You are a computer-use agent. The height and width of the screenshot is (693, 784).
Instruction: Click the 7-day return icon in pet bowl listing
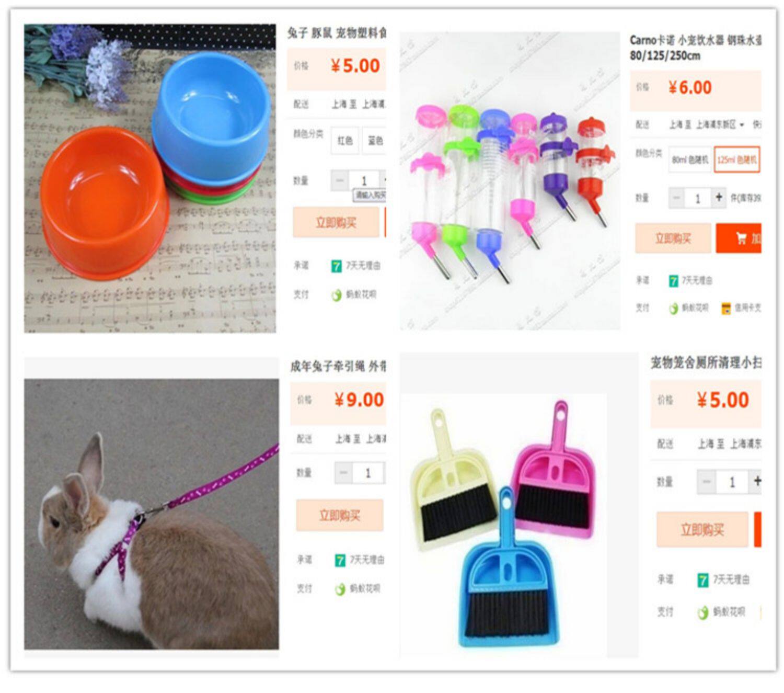coord(336,266)
